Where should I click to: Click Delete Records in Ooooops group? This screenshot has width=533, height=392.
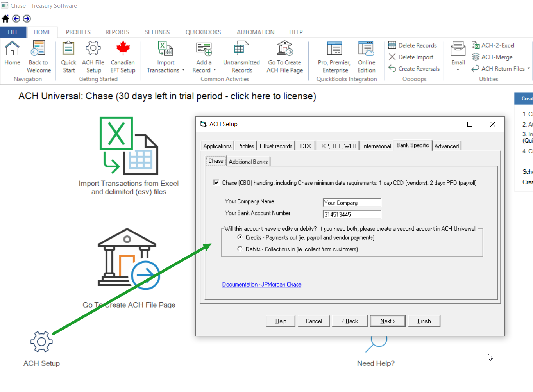point(413,45)
